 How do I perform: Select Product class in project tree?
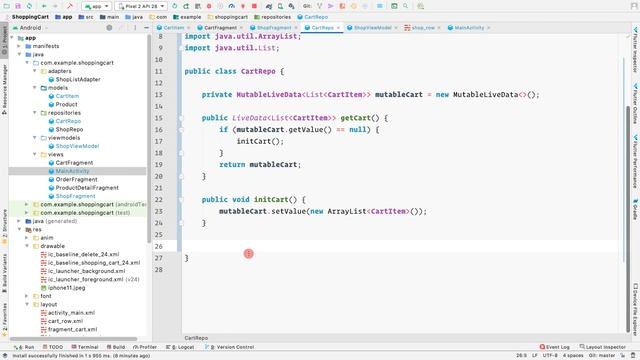(x=66, y=104)
